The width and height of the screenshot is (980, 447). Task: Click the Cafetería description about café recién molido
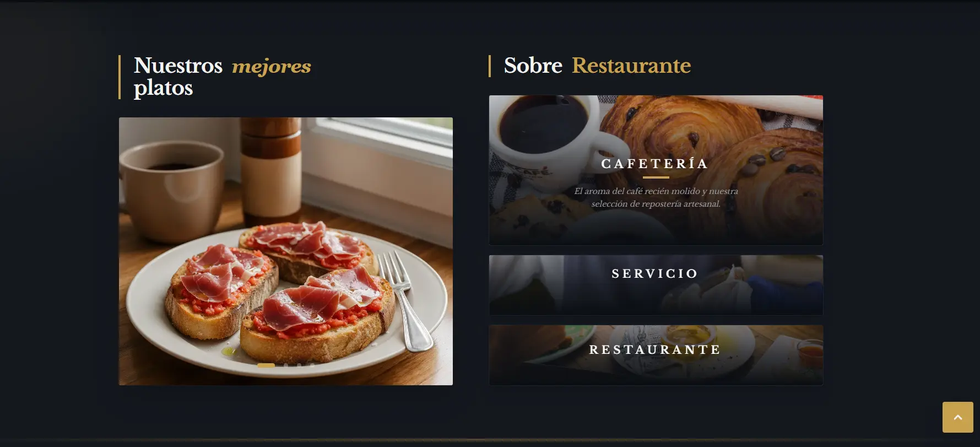pos(656,197)
